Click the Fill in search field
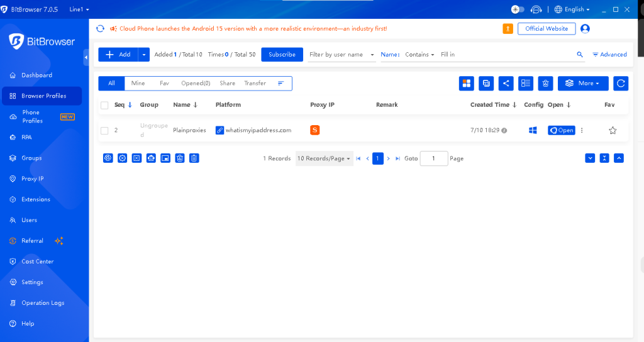 506,55
